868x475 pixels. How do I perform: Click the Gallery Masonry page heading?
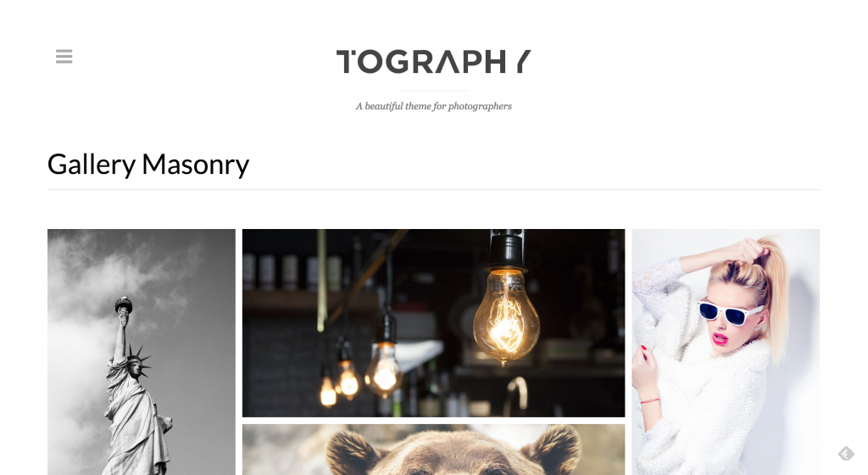[148, 165]
